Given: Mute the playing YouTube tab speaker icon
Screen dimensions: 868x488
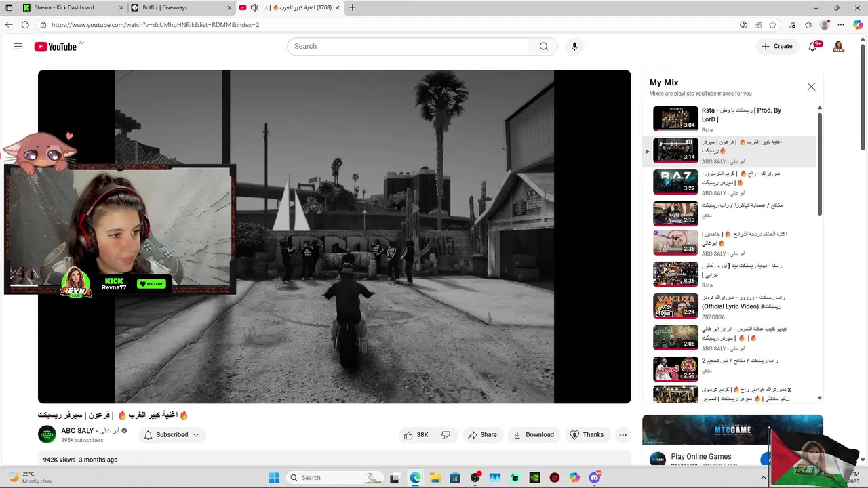Looking at the screenshot, I should click(x=254, y=7).
